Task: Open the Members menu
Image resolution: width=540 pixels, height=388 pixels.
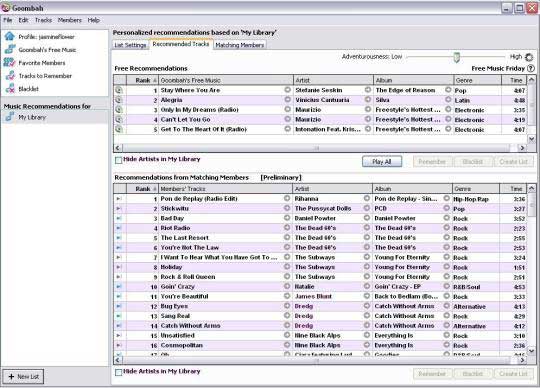Action: click(x=70, y=20)
